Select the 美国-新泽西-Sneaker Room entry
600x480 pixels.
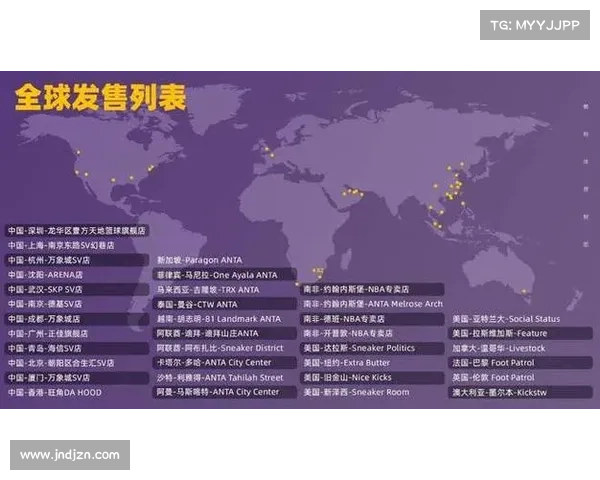pos(356,392)
